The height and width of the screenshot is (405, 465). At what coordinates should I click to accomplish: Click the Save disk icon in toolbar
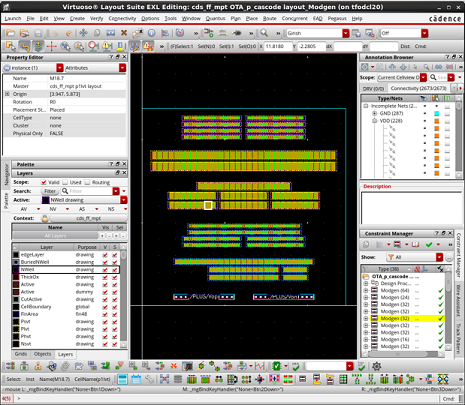pos(38,33)
